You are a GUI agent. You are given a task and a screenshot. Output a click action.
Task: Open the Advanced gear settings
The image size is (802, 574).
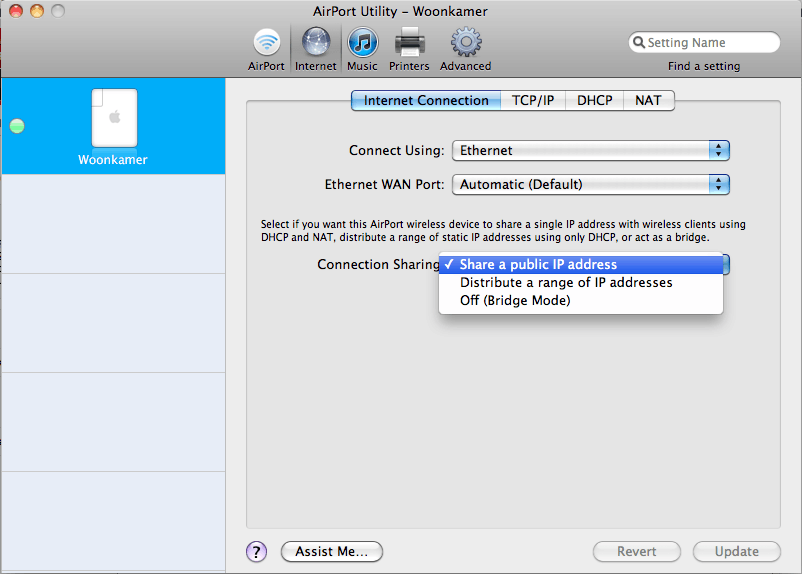465,50
